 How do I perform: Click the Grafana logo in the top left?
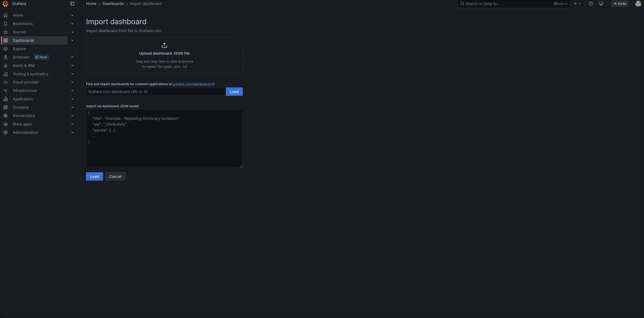point(5,4)
